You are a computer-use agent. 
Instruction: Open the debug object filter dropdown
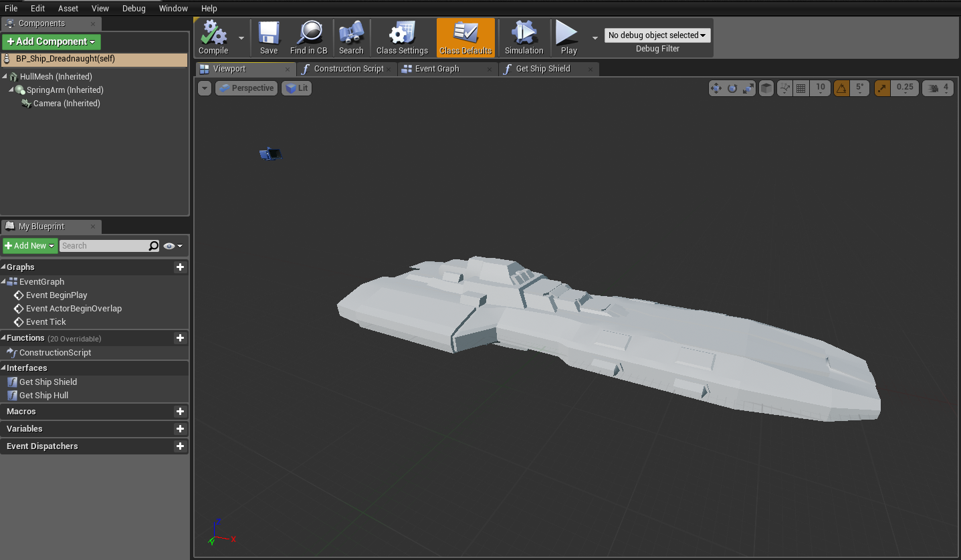657,35
